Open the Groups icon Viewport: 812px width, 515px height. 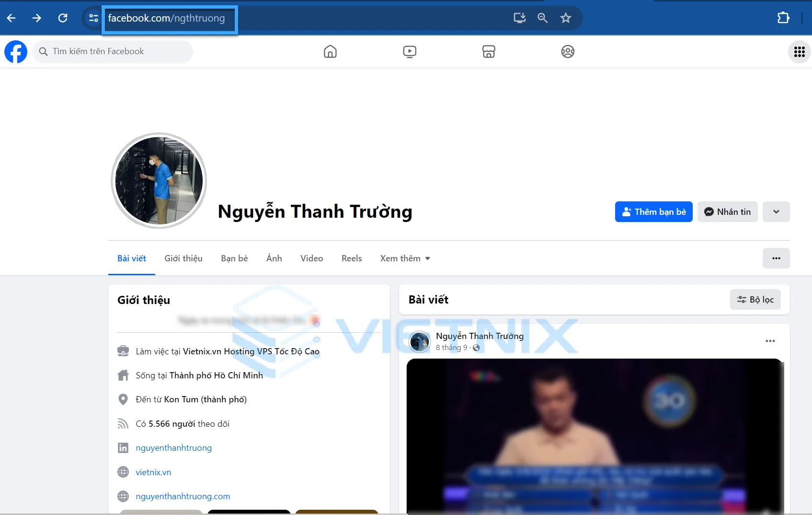click(568, 51)
